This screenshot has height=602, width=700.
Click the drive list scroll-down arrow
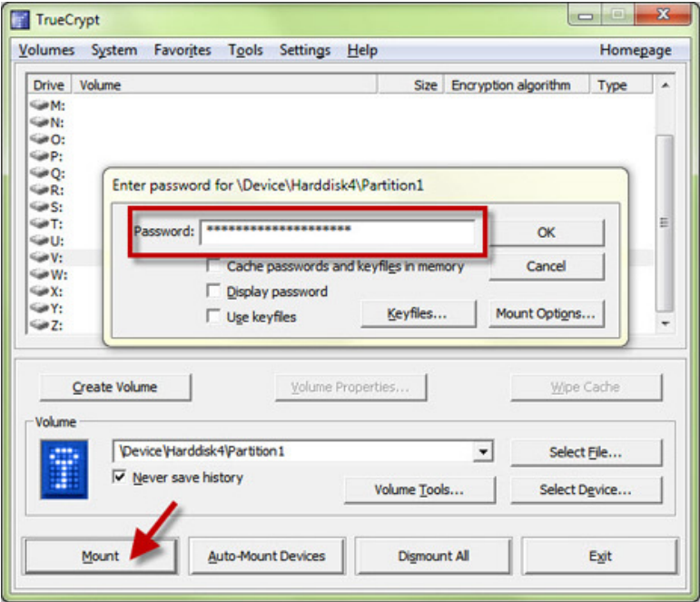coord(665,323)
